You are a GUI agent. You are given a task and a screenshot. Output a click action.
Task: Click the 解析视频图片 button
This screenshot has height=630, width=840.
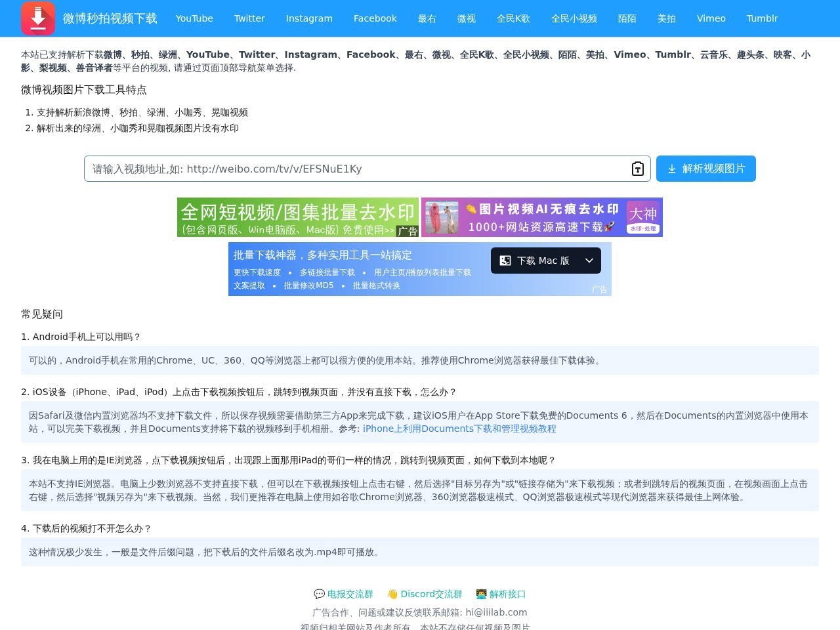pos(706,169)
